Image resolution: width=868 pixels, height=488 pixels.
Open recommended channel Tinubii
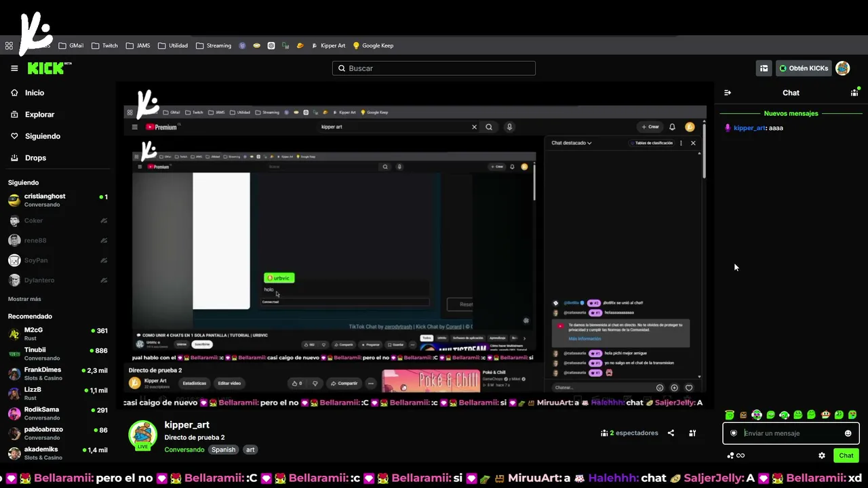58,354
